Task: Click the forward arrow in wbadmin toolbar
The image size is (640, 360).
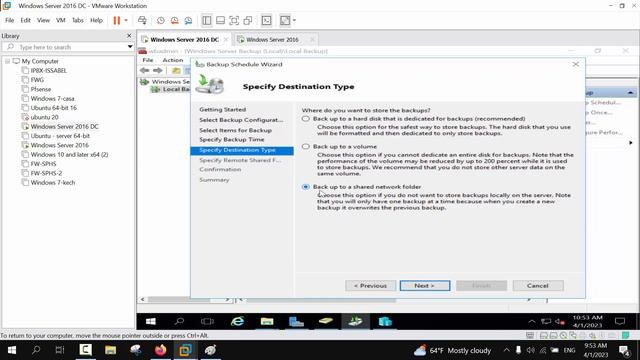Action: point(158,71)
